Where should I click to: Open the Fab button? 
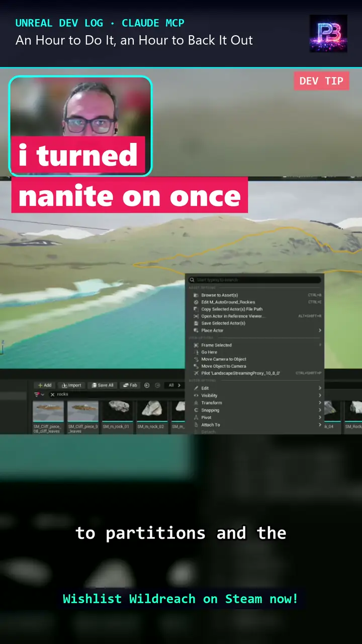(x=130, y=385)
